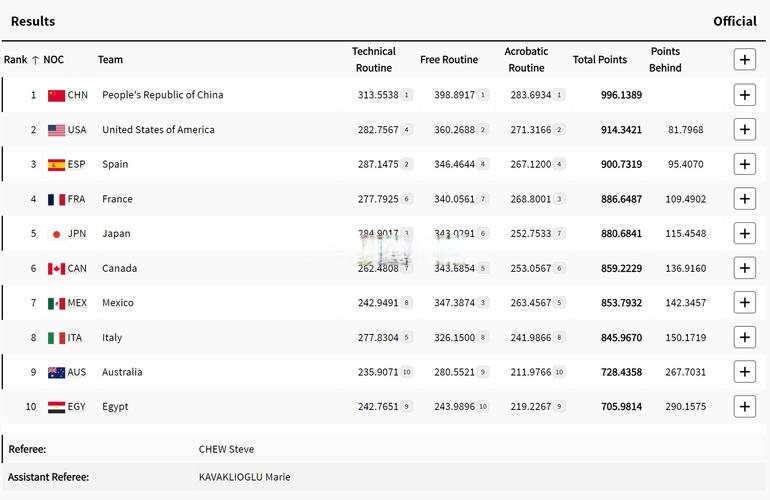Click the Canada flag icon
Image resolution: width=770 pixels, height=500 pixels.
click(x=56, y=269)
